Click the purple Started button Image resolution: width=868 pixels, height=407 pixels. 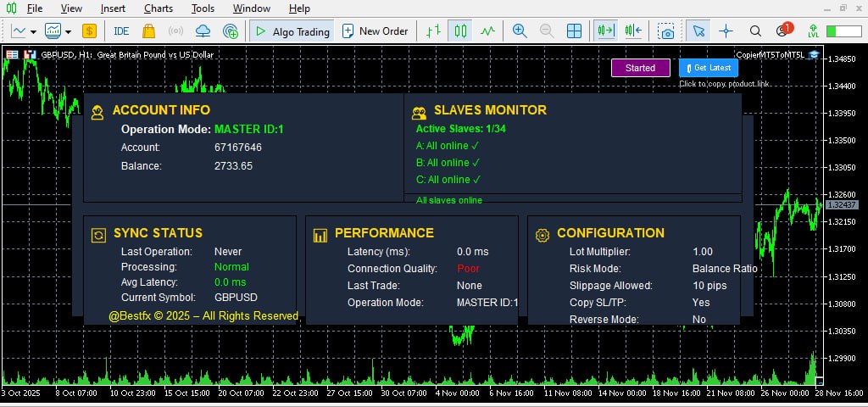(x=641, y=68)
